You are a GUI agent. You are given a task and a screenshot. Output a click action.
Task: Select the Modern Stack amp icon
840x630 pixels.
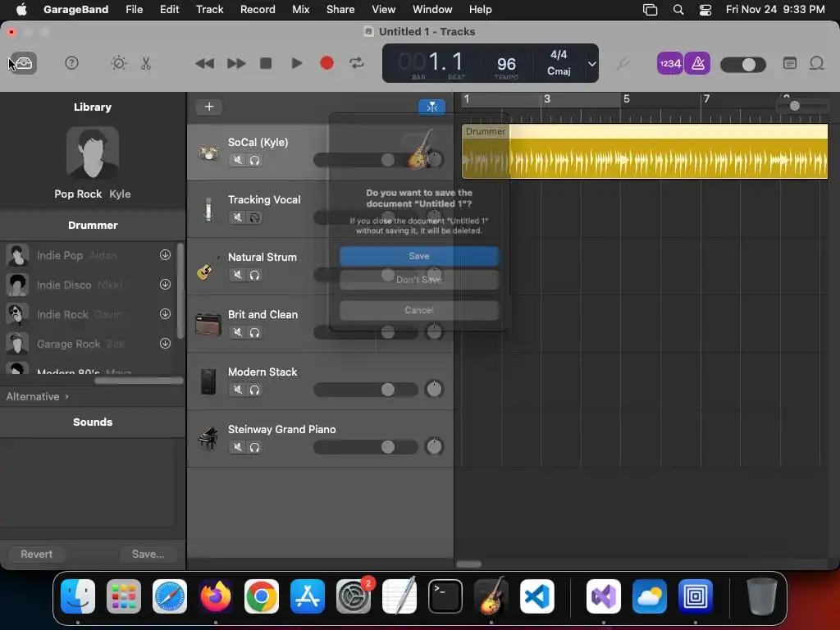point(208,381)
